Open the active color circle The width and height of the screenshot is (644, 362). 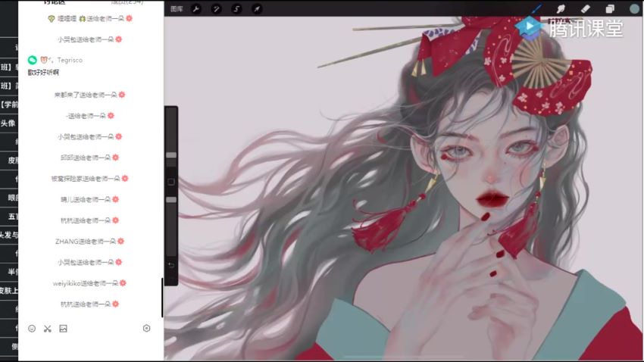click(635, 8)
